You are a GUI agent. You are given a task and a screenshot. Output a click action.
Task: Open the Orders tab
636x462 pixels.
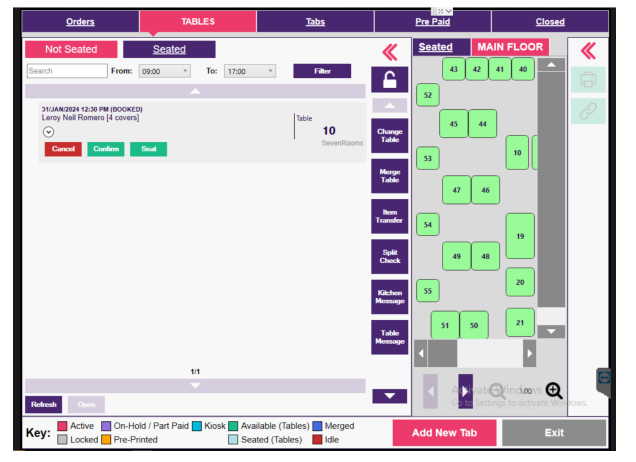pos(80,21)
